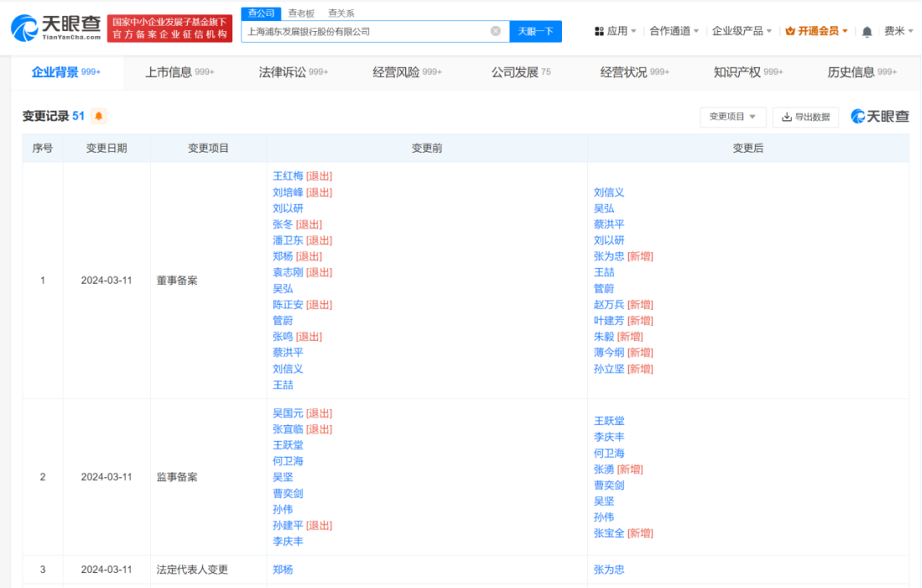Image resolution: width=922 pixels, height=588 pixels.
Task: Click the 变更前 column header
Action: [x=427, y=148]
